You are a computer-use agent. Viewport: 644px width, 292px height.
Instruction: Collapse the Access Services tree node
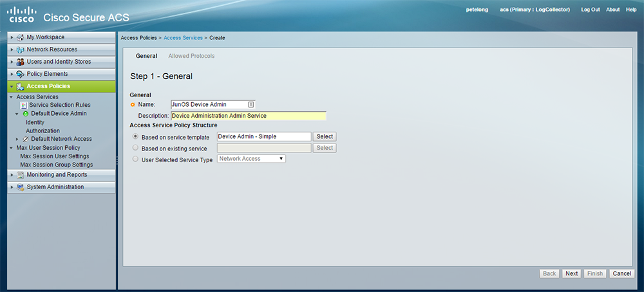click(x=12, y=97)
